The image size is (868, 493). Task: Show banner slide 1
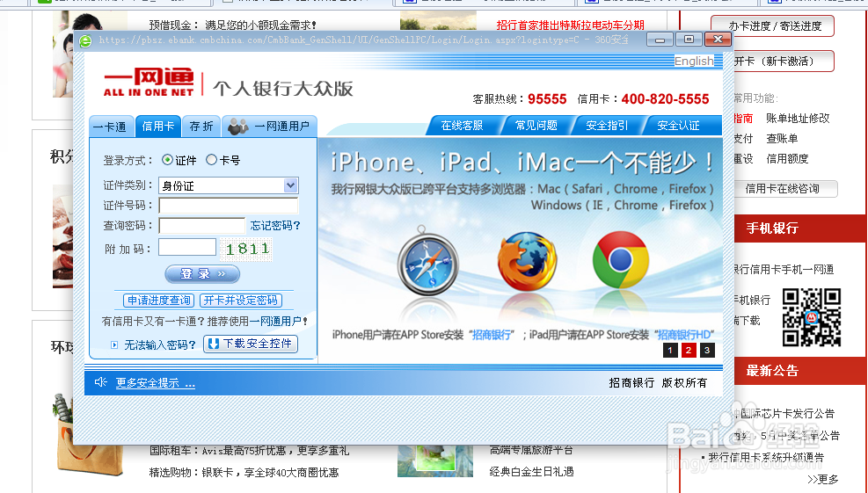670,351
